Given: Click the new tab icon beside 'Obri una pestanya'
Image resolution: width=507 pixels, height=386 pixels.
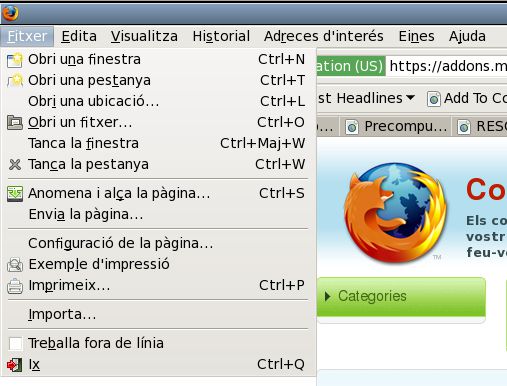Looking at the screenshot, I should 15,81.
